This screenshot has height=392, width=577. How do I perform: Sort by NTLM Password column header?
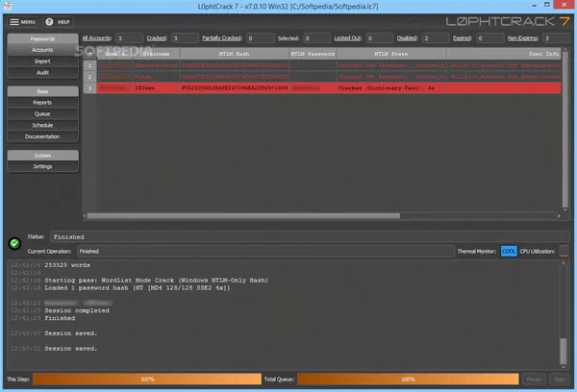pyautogui.click(x=313, y=54)
